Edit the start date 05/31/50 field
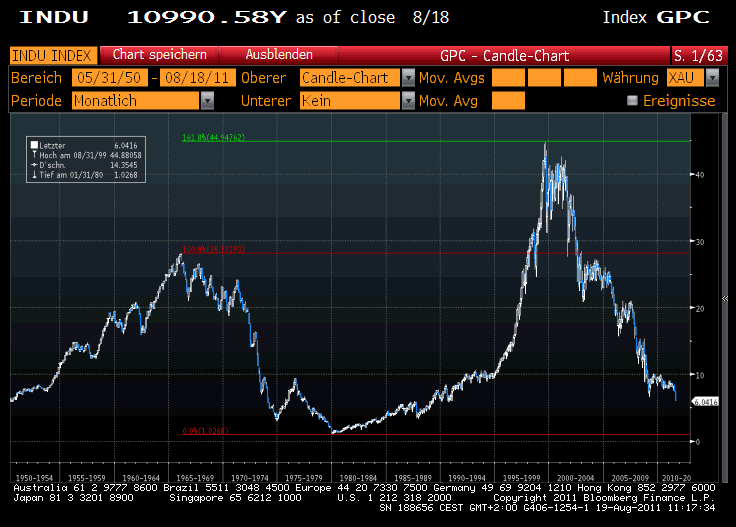 (x=110, y=77)
